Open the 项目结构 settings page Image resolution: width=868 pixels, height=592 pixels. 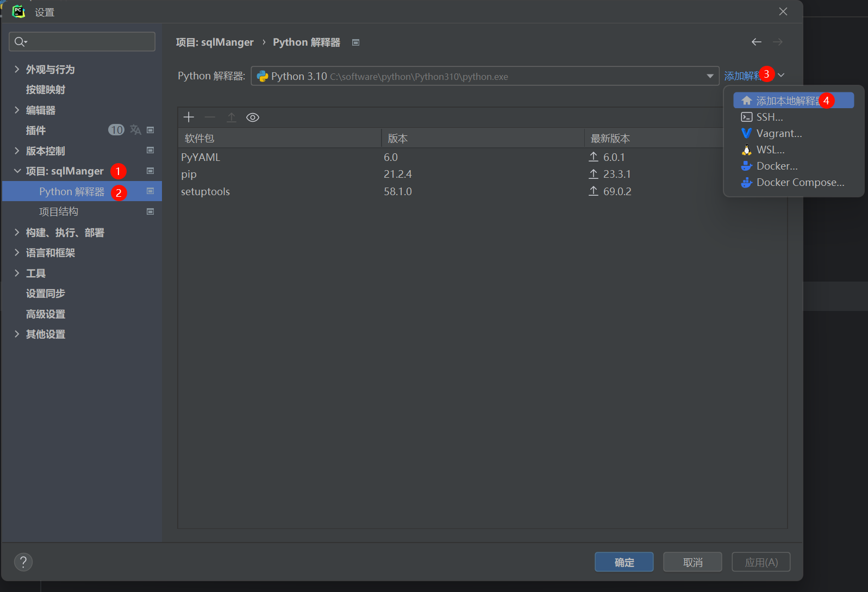pos(59,211)
